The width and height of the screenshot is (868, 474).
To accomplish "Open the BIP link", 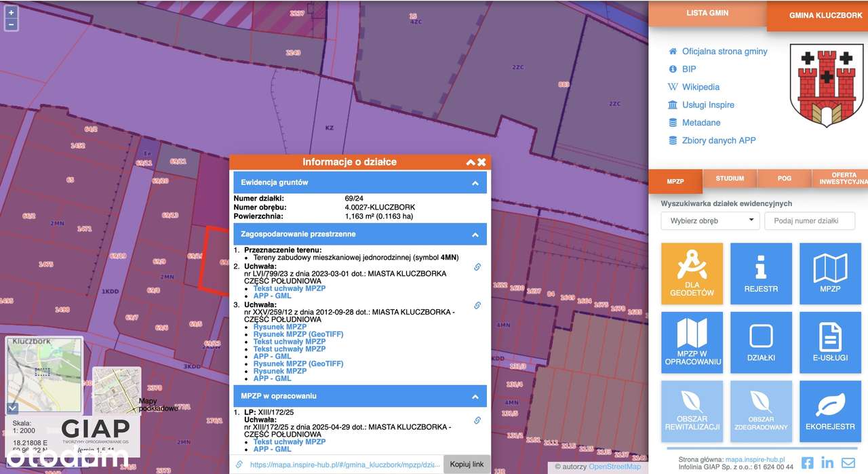I will coord(689,69).
